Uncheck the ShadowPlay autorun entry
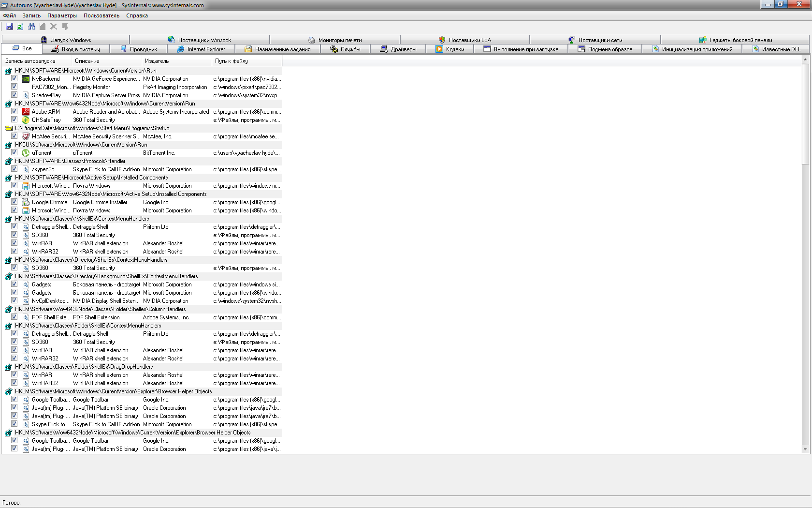This screenshot has width=812, height=508. pos(14,95)
